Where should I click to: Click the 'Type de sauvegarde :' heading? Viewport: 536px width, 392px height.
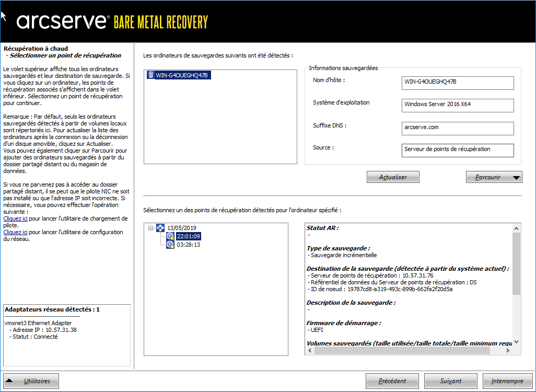pos(339,248)
